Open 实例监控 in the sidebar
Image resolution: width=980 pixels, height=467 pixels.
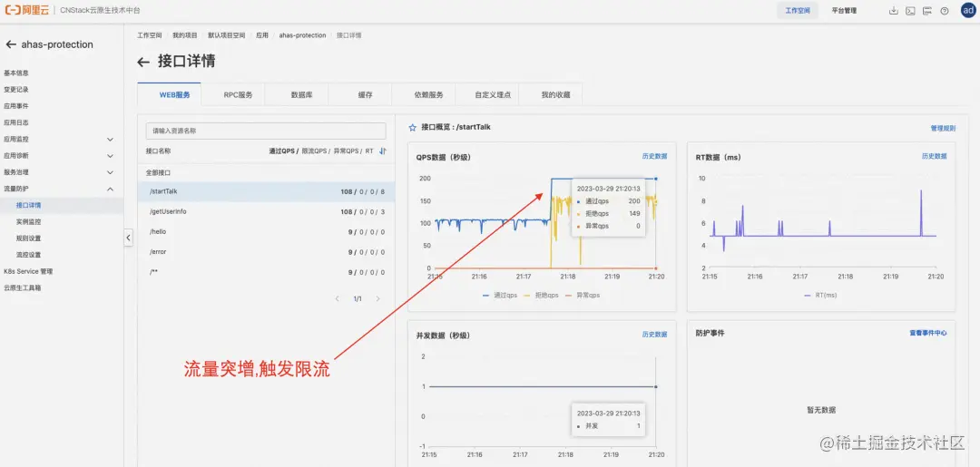(x=29, y=221)
